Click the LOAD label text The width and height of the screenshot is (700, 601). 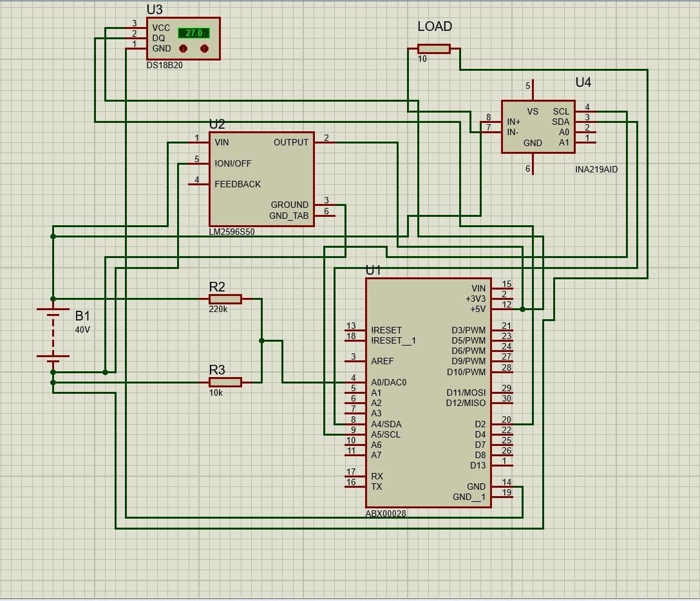(x=435, y=26)
